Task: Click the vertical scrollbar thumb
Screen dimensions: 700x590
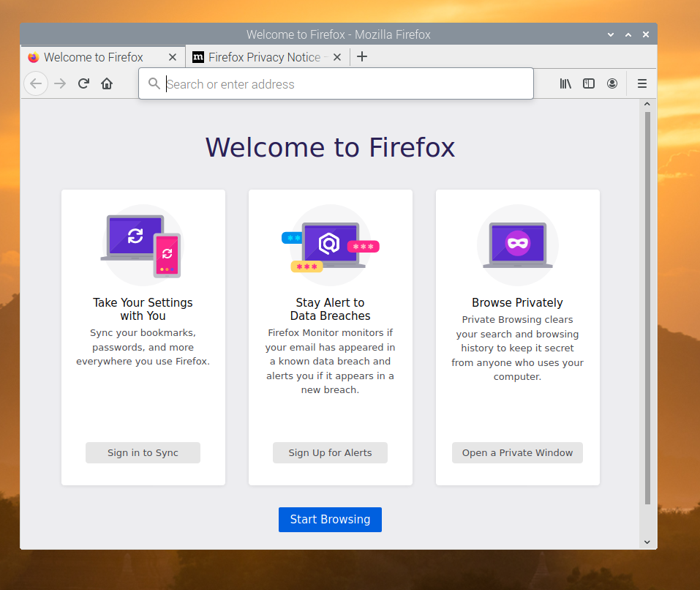Action: [647, 308]
